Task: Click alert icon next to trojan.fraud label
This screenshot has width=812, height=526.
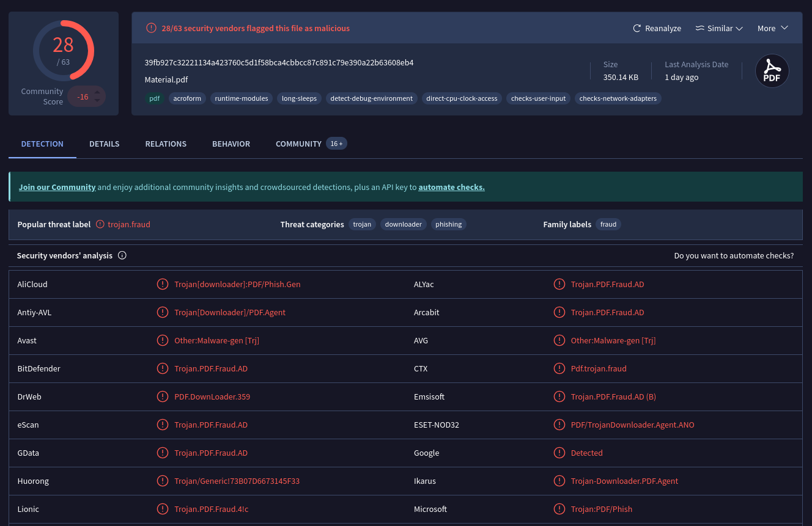Action: pos(100,224)
